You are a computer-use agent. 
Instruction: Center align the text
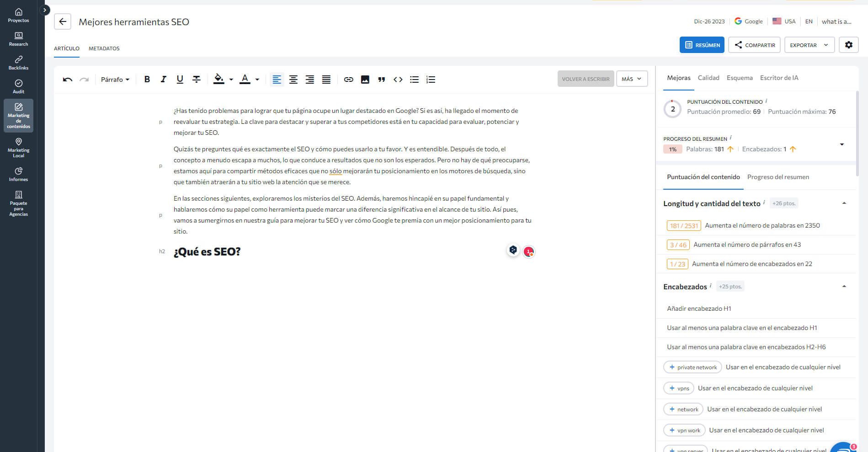pos(293,80)
